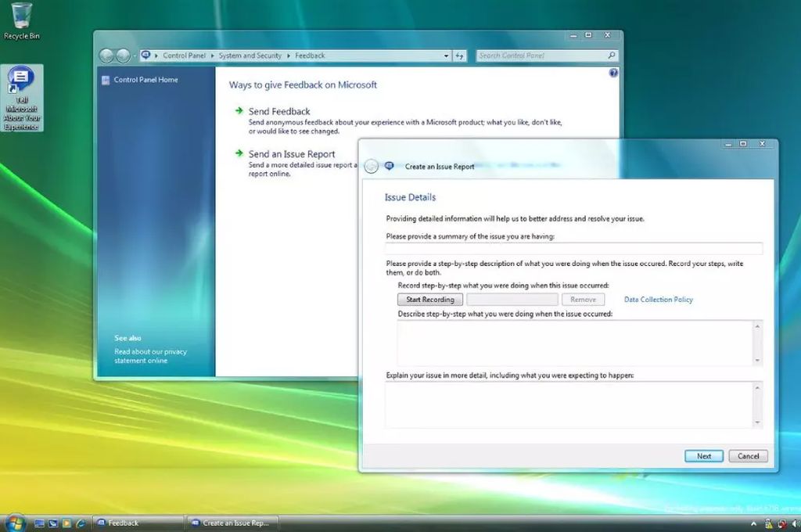Click the Start Recording button
Image resolution: width=801 pixels, height=532 pixels.
click(430, 300)
